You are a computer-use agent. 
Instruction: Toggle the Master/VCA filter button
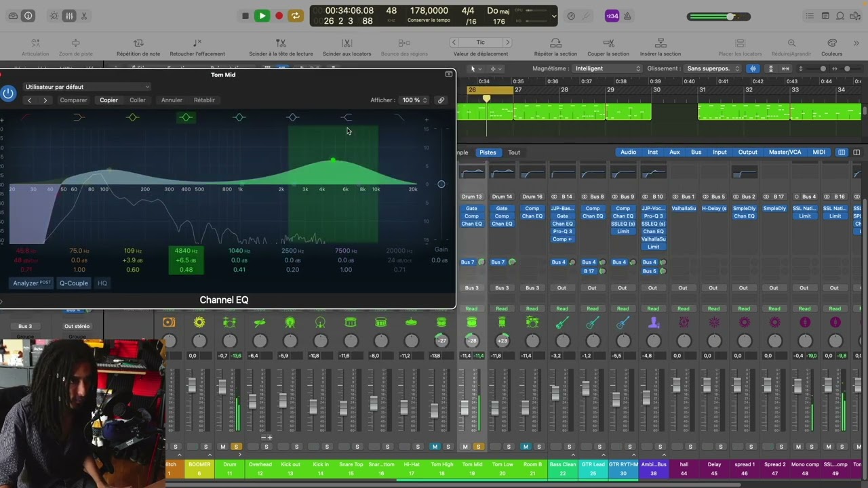tap(785, 152)
